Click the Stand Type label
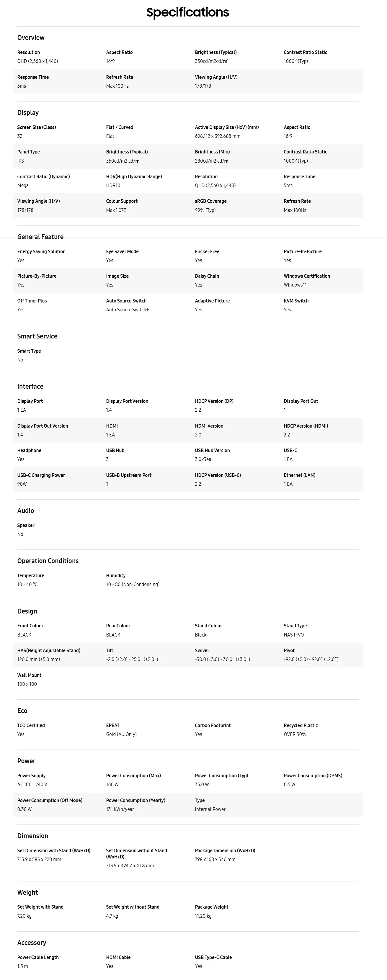387x980 pixels. (x=295, y=626)
